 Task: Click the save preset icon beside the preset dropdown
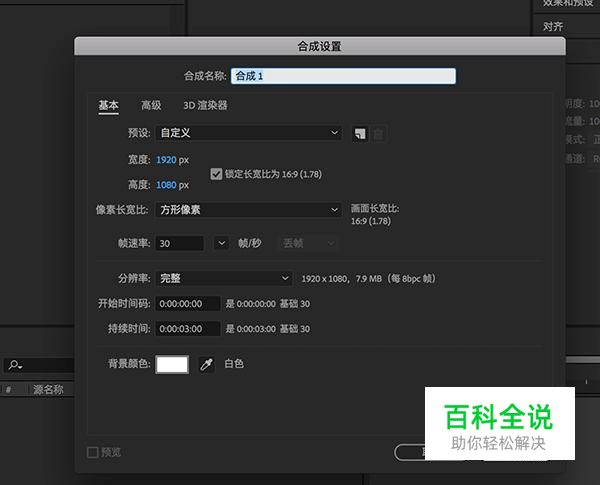[x=360, y=134]
